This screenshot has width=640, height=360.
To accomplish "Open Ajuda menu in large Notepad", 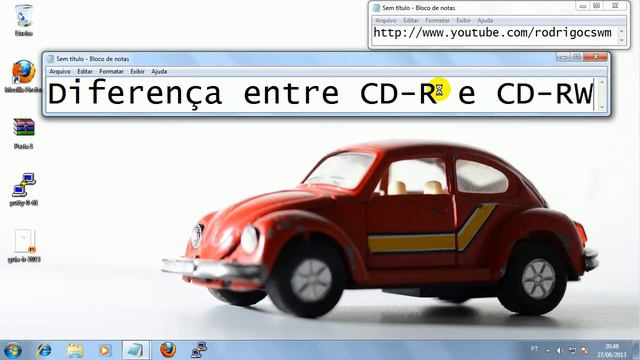I will tap(159, 71).
